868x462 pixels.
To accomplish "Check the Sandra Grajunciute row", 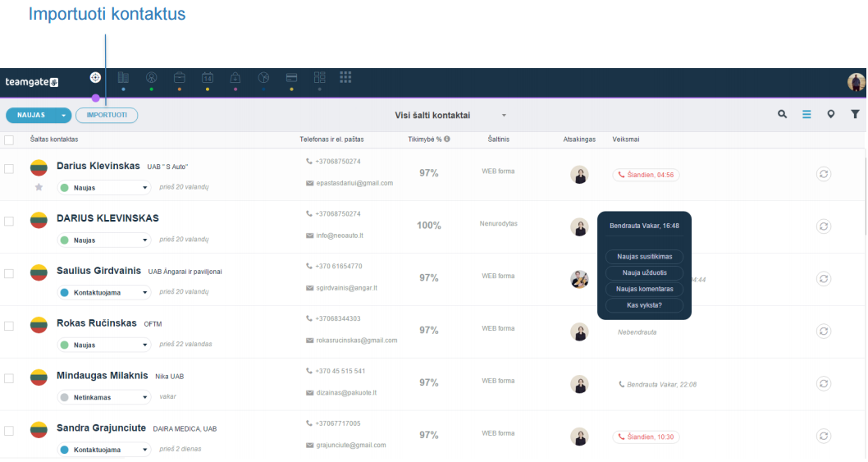I will (x=9, y=431).
